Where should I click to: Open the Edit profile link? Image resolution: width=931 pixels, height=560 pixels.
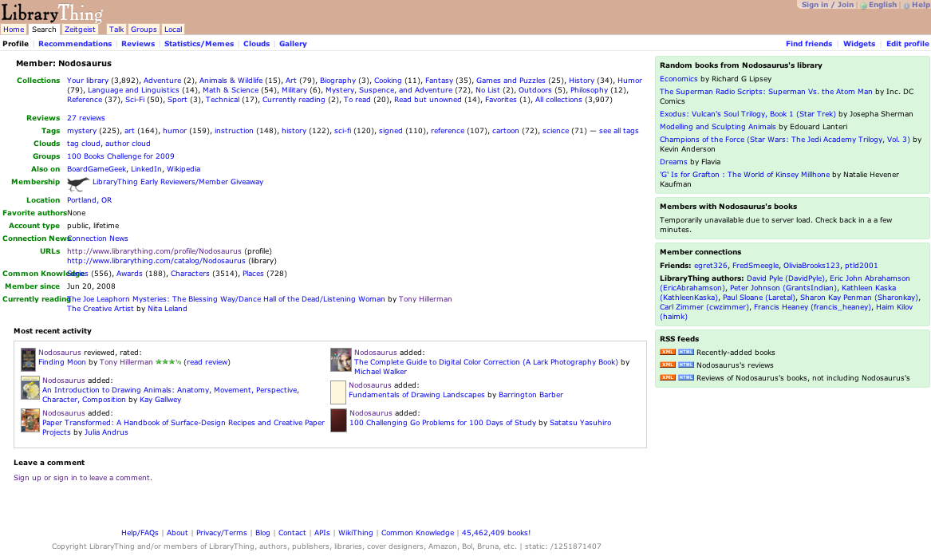pos(907,44)
